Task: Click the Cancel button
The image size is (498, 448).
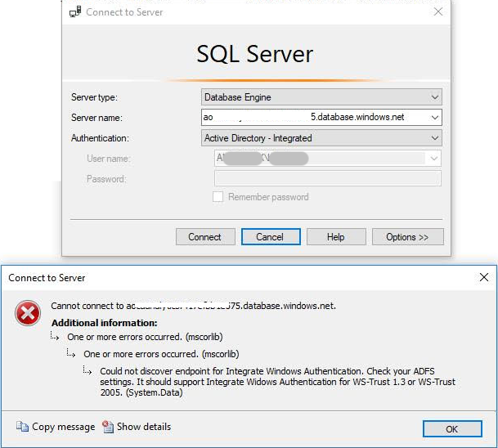Action: coord(271,237)
